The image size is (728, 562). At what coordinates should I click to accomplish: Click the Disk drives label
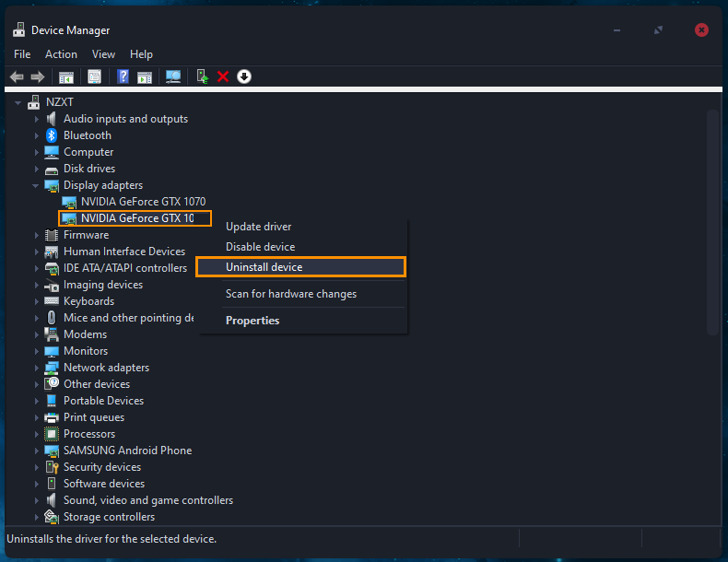coord(89,169)
